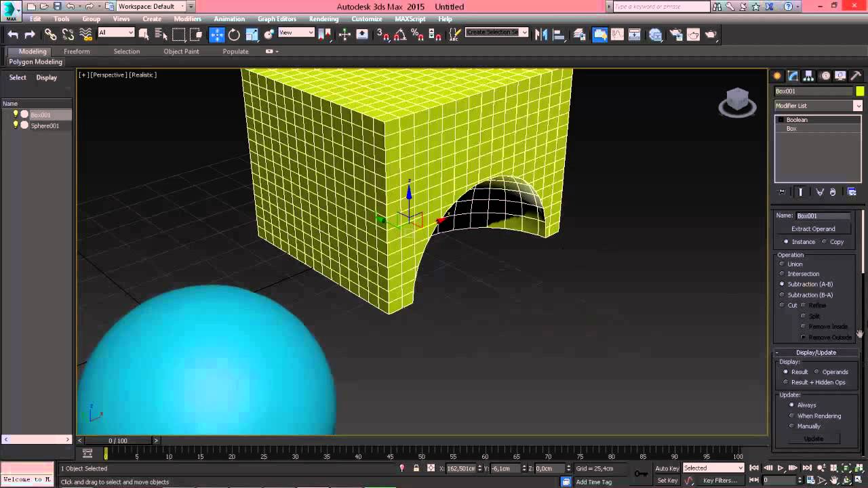Open the MAXScript menu
Screen dimensions: 868x488
410,19
